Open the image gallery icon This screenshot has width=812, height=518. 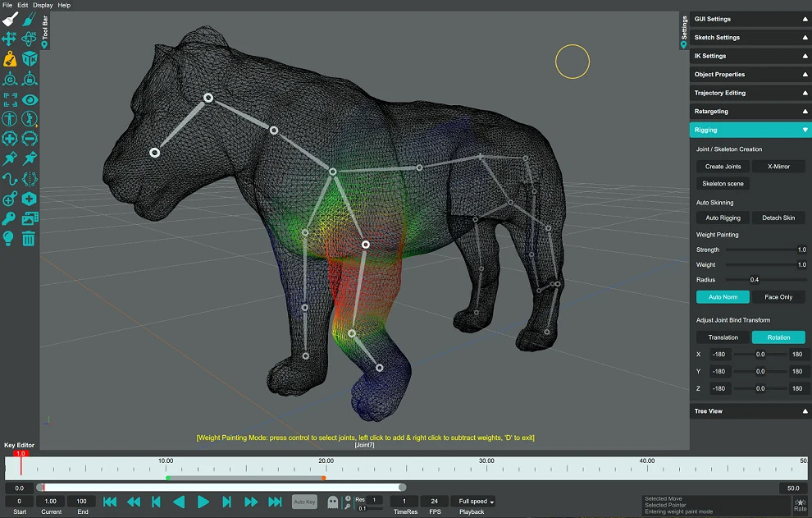30,218
